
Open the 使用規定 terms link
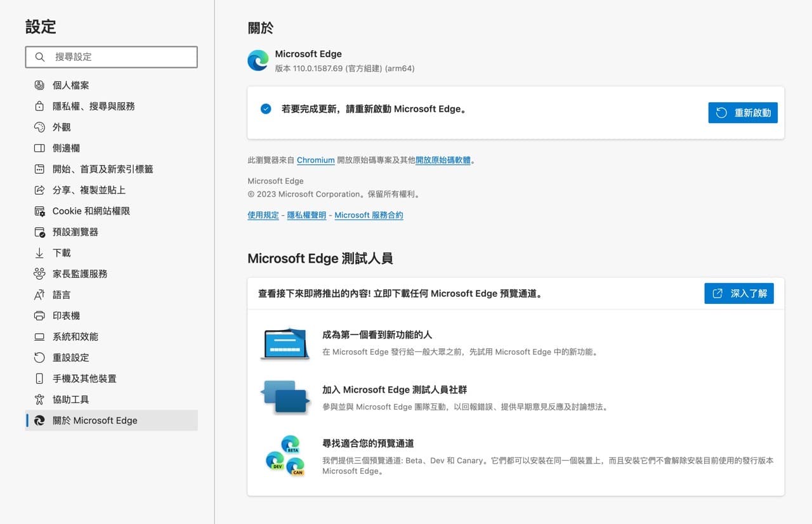pyautogui.click(x=263, y=215)
